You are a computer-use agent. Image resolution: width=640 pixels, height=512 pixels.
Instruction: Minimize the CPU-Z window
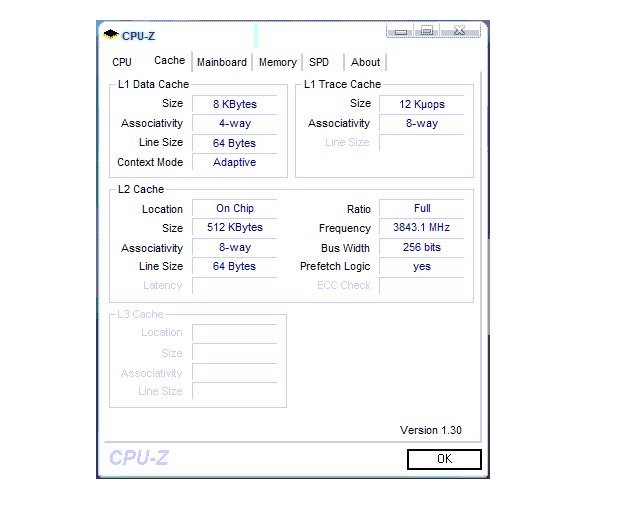coord(400,31)
